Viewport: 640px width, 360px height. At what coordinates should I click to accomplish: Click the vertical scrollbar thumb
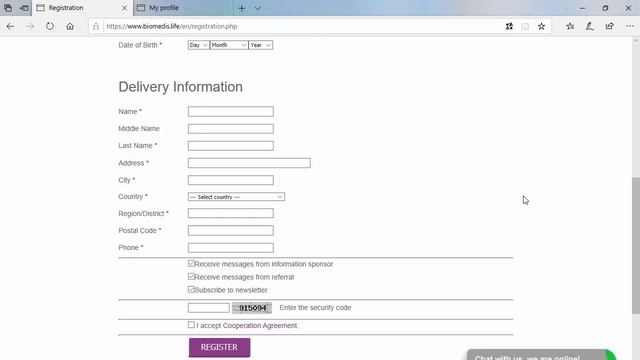tap(636, 245)
